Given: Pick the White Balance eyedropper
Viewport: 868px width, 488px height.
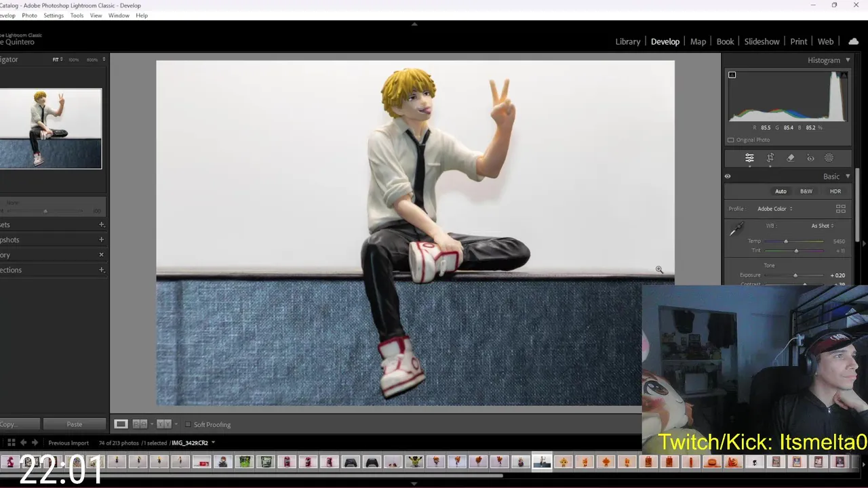Looking at the screenshot, I should (x=736, y=230).
